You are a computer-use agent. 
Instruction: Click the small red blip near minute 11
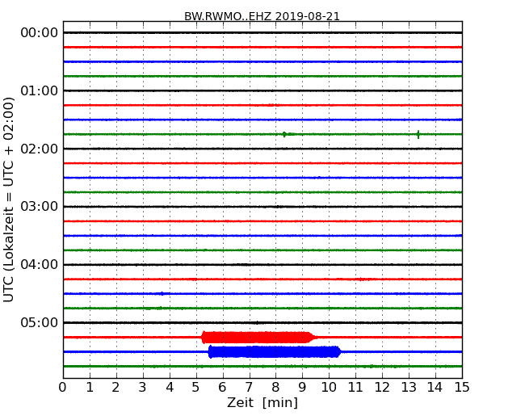click(361, 279)
